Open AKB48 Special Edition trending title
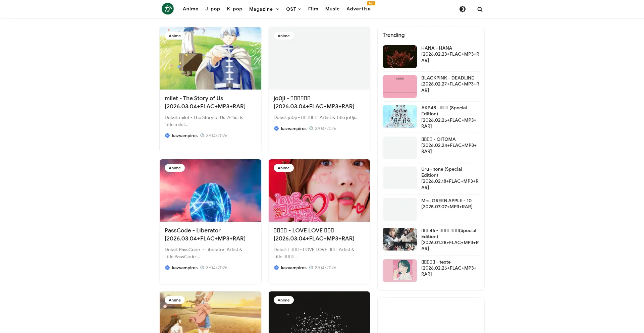This screenshot has width=644, height=333. coord(449,117)
